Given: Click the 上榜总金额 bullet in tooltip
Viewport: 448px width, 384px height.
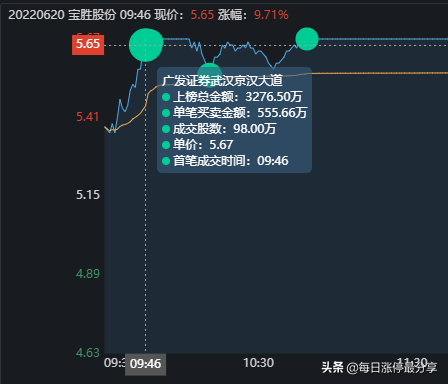Looking at the screenshot, I should coord(166,97).
